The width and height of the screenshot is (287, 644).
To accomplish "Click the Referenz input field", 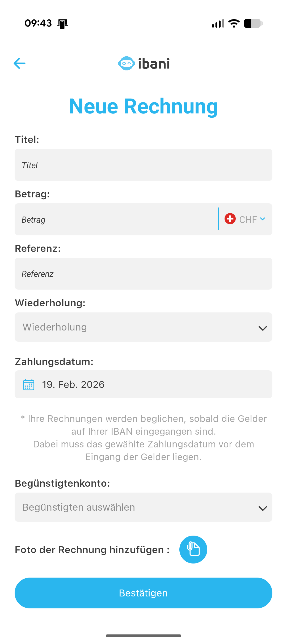I will 143,273.
